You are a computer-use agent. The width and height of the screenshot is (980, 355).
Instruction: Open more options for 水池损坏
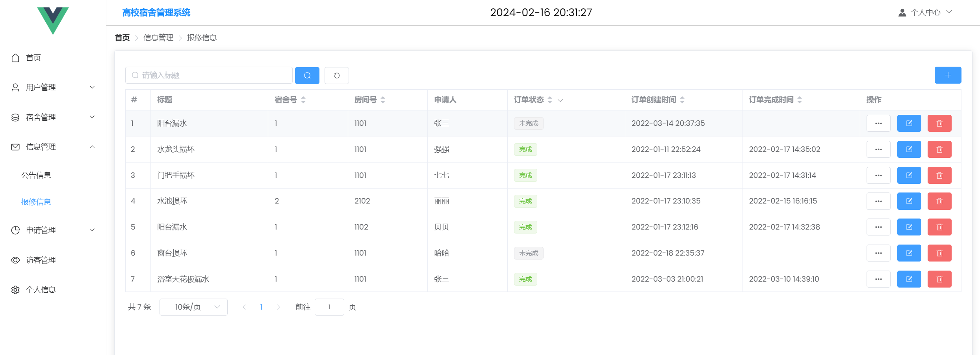pos(878,201)
